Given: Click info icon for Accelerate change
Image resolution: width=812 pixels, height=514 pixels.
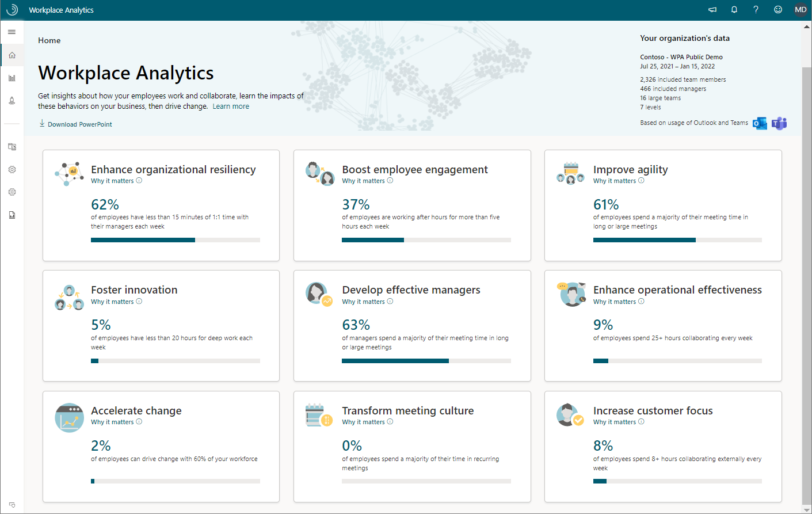Looking at the screenshot, I should click(139, 422).
